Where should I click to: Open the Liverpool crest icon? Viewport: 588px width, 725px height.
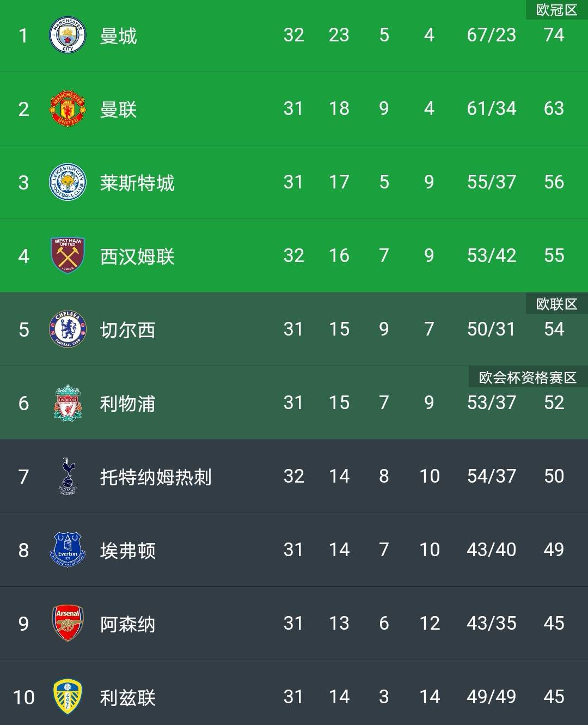(x=68, y=403)
